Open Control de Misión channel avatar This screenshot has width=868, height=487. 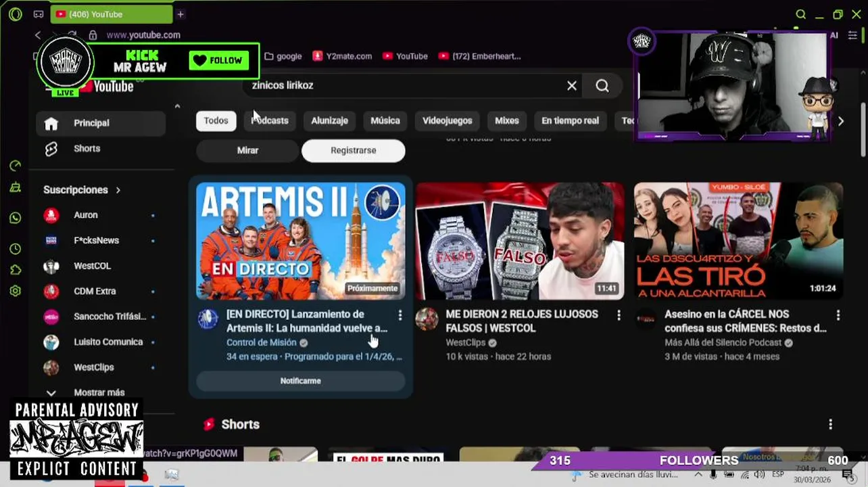pyautogui.click(x=208, y=319)
